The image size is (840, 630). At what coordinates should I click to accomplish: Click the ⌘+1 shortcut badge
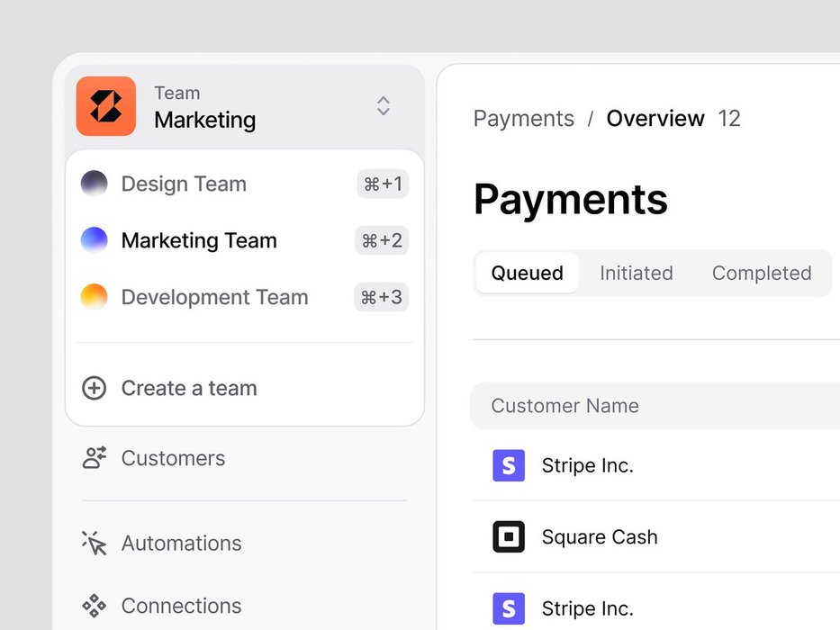click(383, 184)
